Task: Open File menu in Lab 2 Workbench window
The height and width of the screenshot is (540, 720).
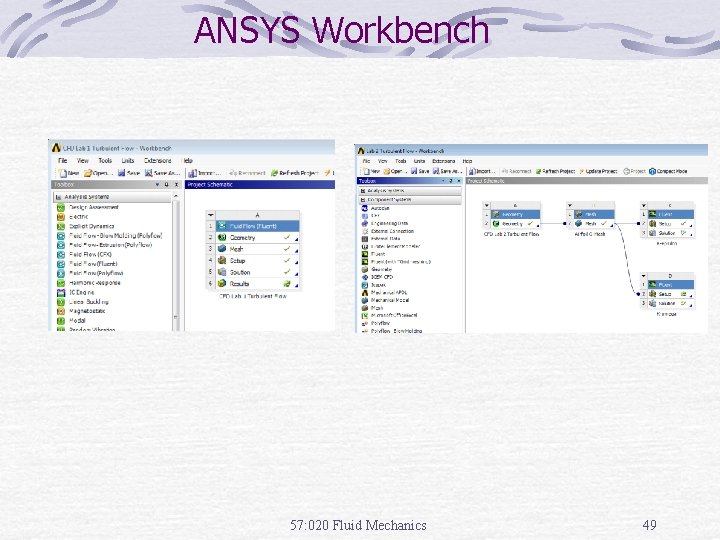Action: [x=366, y=161]
